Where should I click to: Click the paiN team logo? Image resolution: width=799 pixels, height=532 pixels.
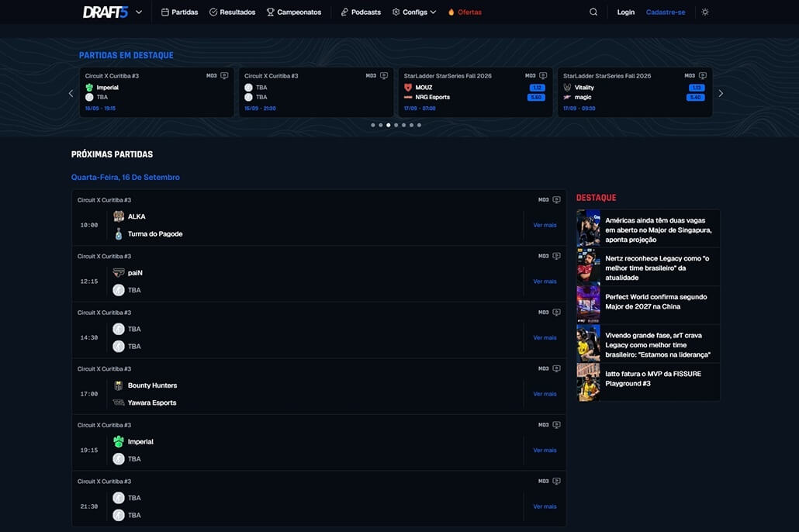[119, 273]
